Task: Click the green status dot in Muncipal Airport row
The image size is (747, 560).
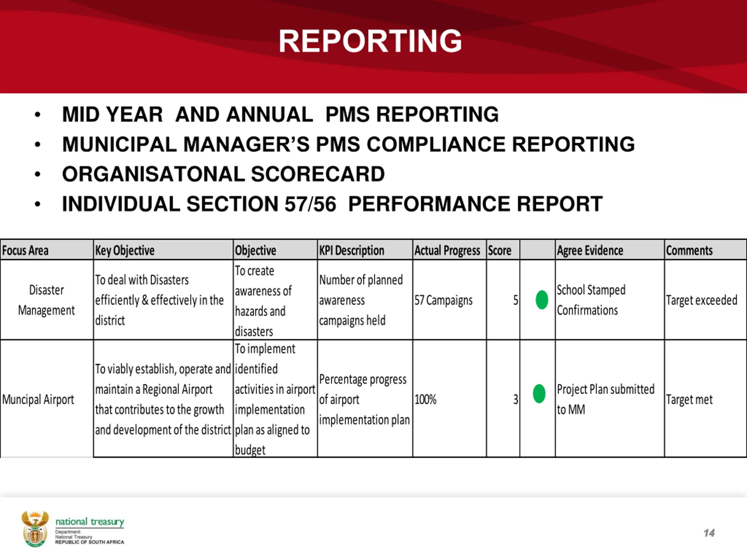Action: pyautogui.click(x=539, y=393)
